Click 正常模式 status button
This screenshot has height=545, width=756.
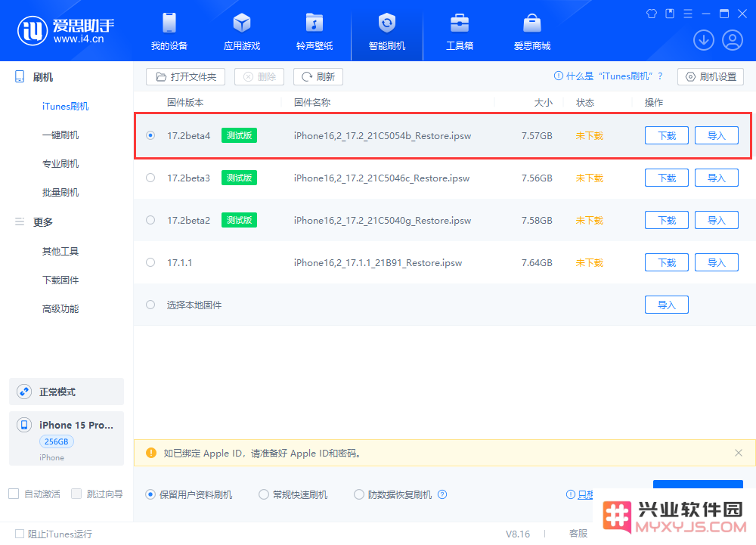pyautogui.click(x=67, y=392)
